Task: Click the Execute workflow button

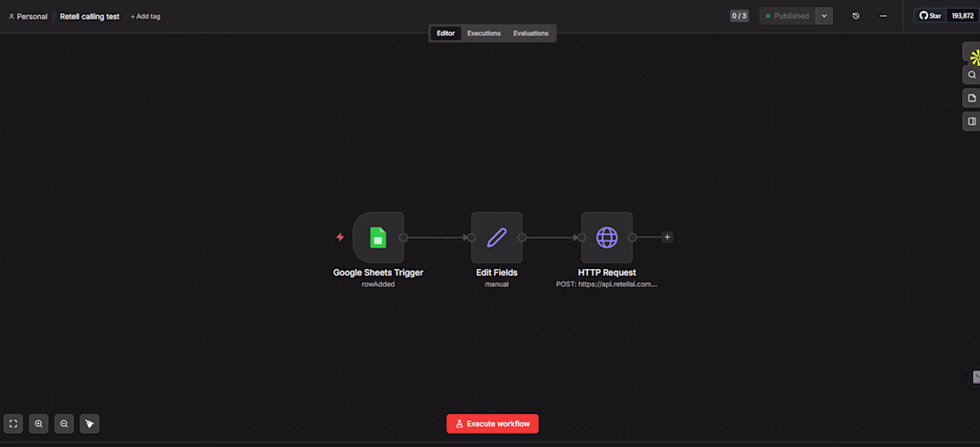Action: pyautogui.click(x=493, y=424)
